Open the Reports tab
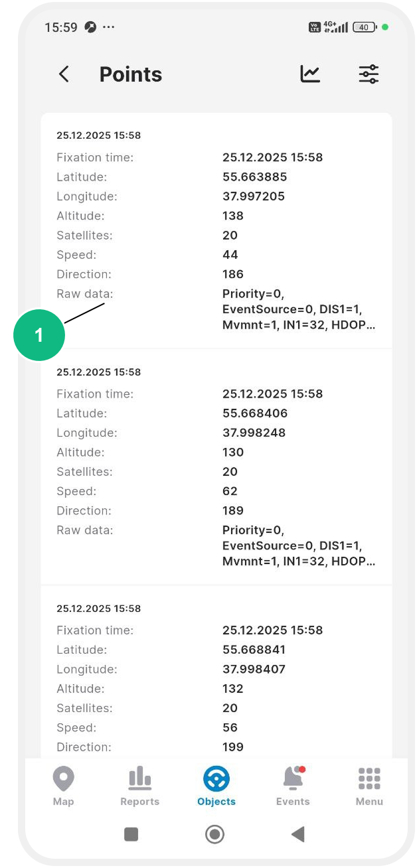The height and width of the screenshot is (868, 417). click(140, 786)
